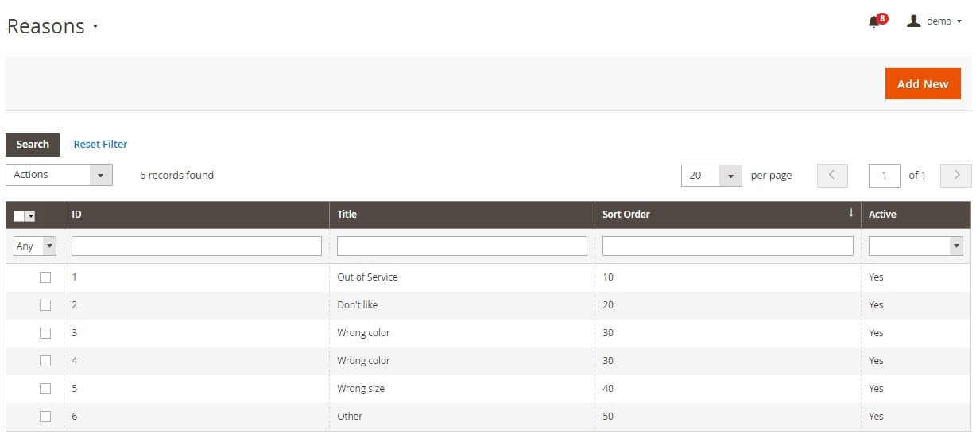Viewport: 980px width, 438px height.
Task: Click the Add New button
Action: tap(923, 83)
